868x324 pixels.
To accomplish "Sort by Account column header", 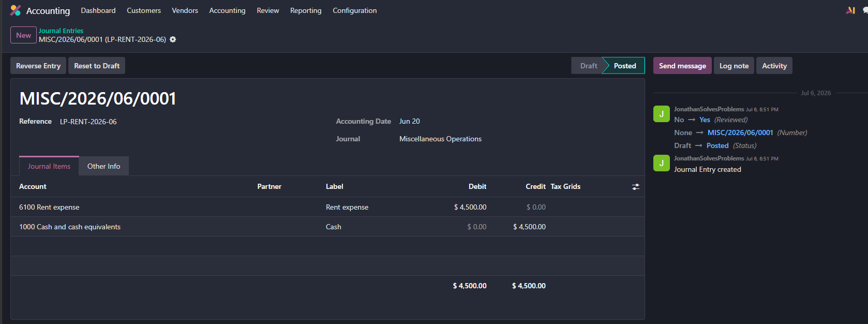I will coord(33,186).
